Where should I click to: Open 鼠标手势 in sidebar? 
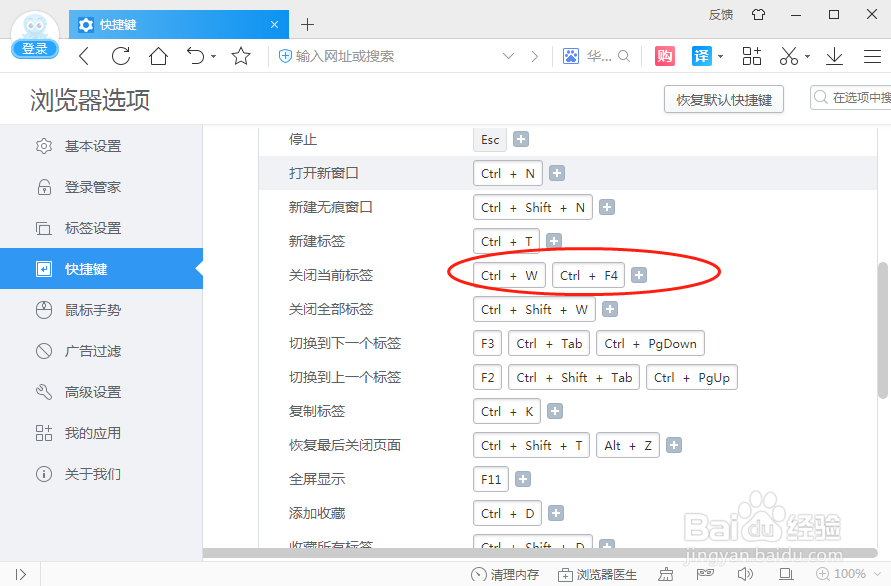(101, 310)
